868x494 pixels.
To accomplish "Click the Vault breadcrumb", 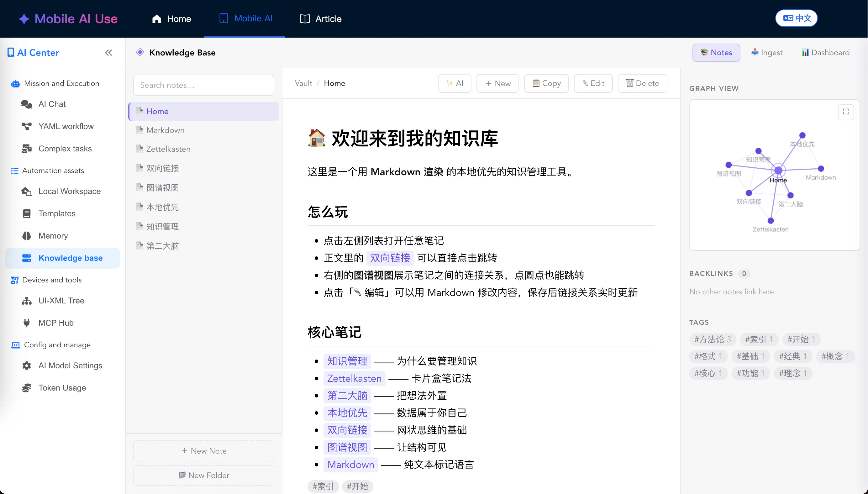I will click(303, 83).
